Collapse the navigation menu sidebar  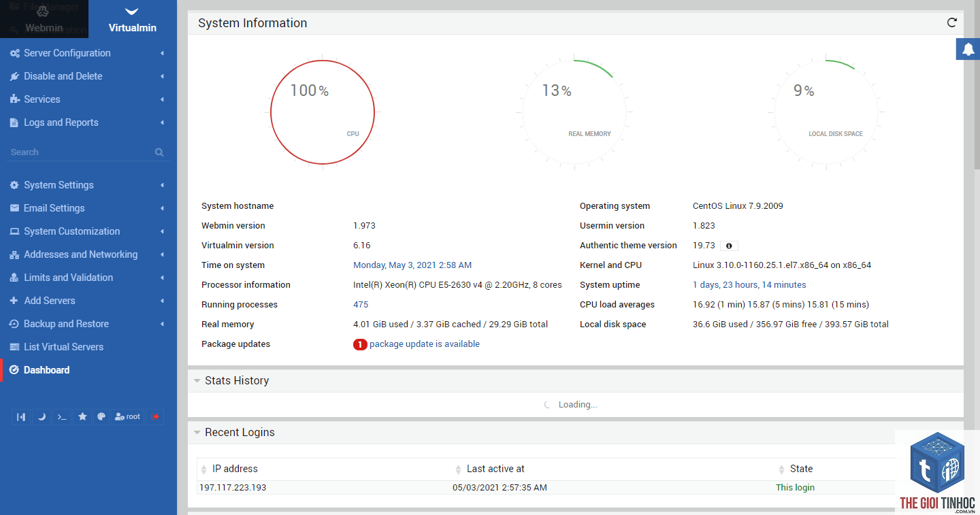tap(21, 416)
